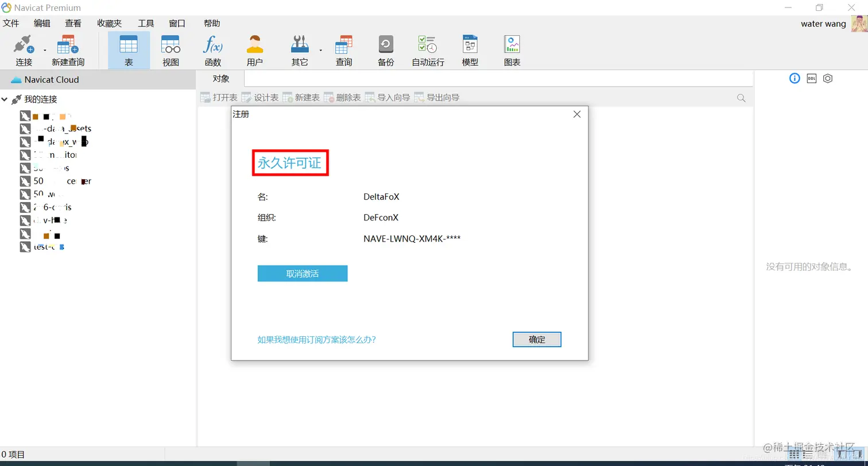
Task: Click the search magnifier in object pane
Action: click(x=741, y=98)
